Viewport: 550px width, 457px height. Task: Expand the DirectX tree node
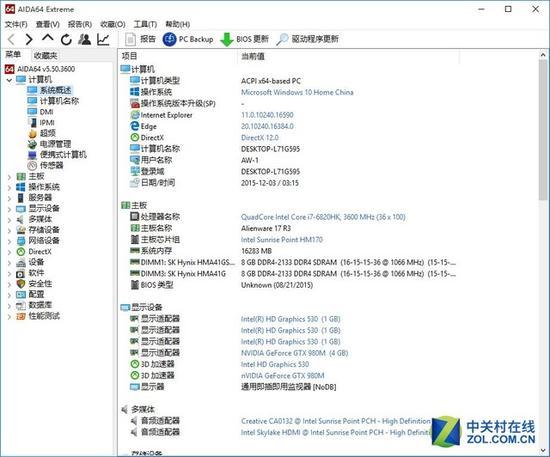[9, 253]
